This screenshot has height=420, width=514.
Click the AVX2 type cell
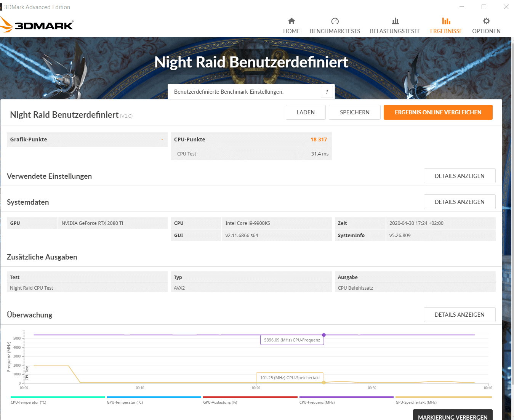point(251,288)
